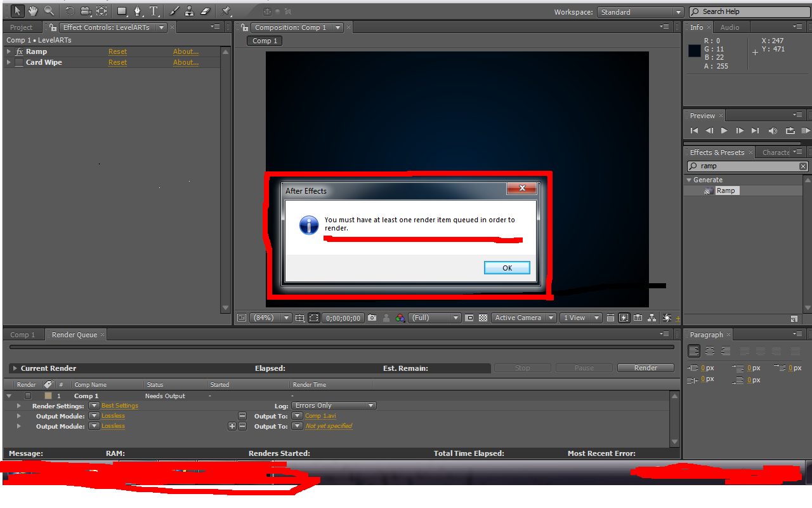Open the resolution Full dropdown

[435, 318]
